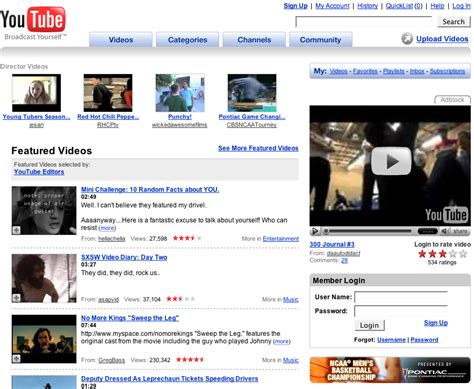Viewport: 474px width, 389px height.
Task: Open the Videos tab
Action: click(121, 40)
